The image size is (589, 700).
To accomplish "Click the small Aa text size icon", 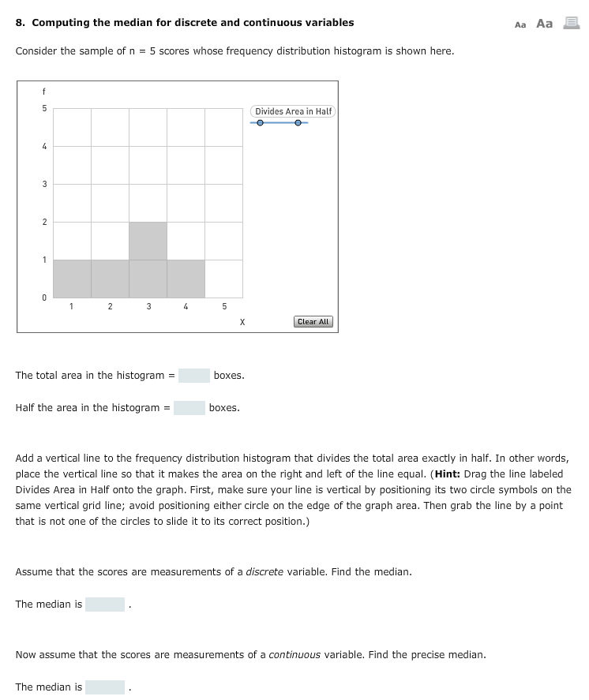I will (520, 24).
